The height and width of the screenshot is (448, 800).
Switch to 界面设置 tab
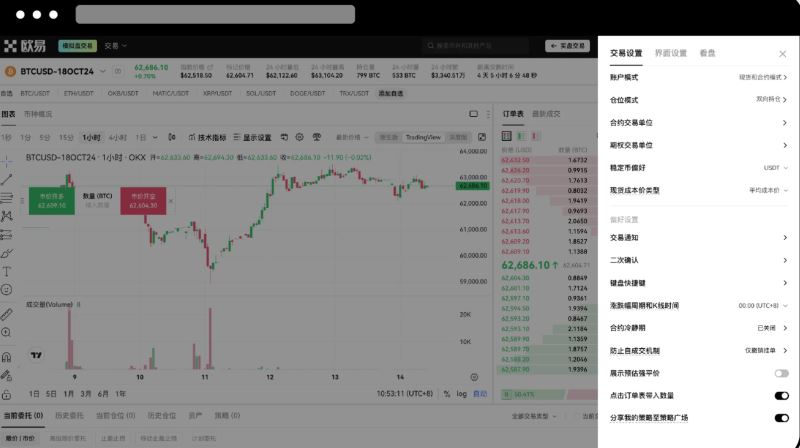pyautogui.click(x=671, y=53)
